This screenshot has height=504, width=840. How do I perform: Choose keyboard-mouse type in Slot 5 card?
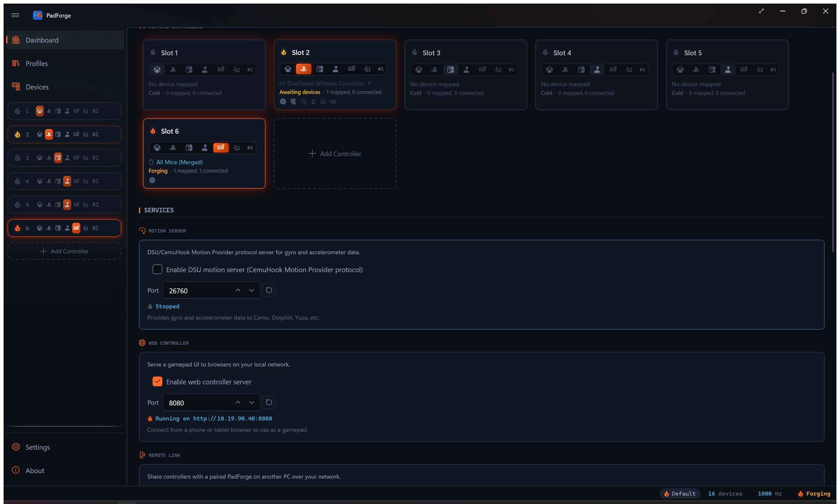click(x=744, y=70)
